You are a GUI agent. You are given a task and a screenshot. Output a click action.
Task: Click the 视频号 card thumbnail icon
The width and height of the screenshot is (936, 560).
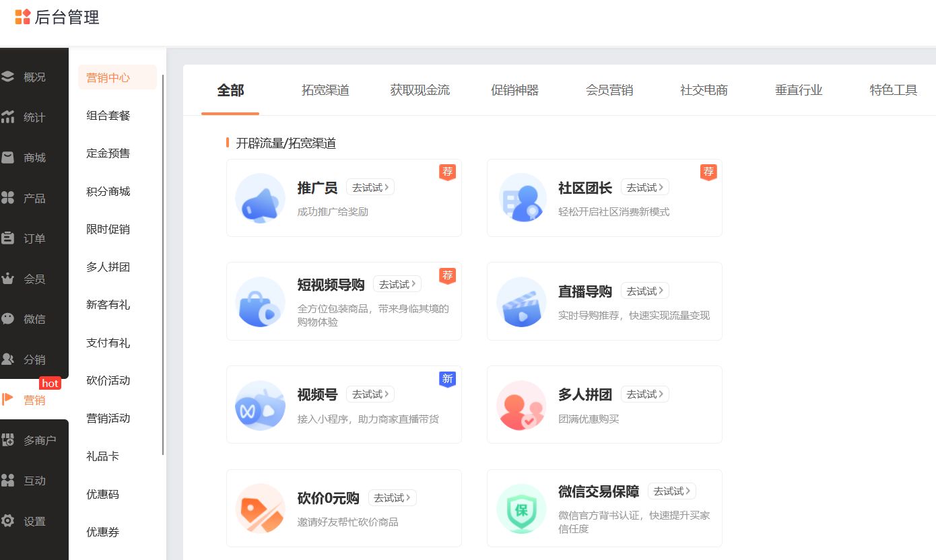coord(260,405)
